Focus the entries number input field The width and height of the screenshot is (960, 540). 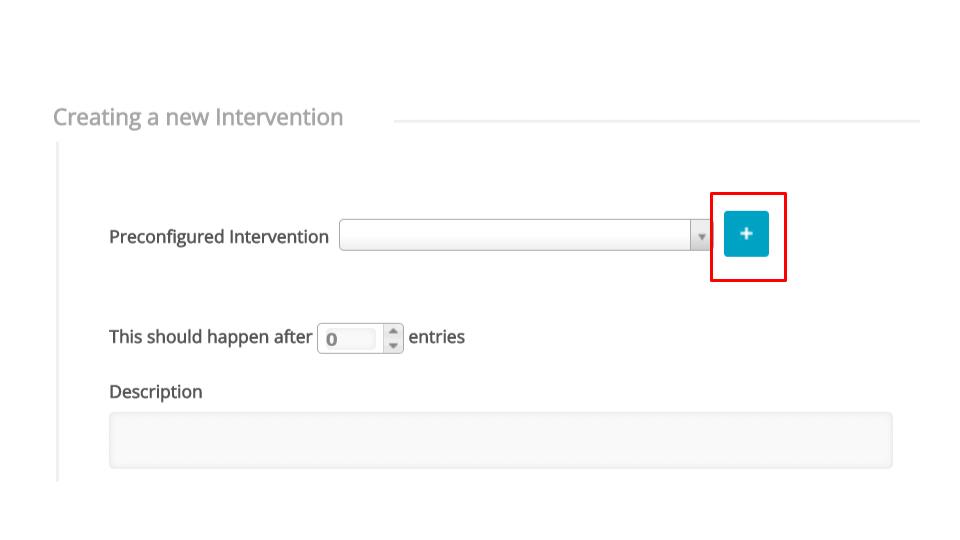tap(349, 338)
